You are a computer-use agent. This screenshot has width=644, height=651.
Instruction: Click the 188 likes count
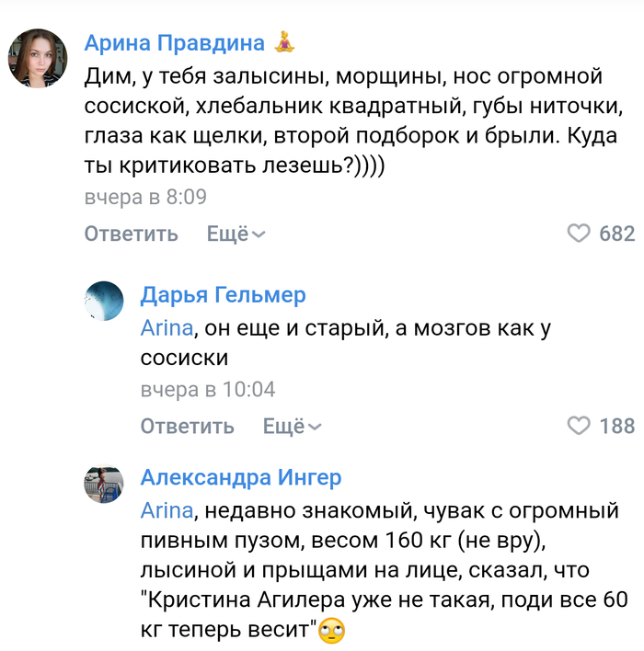(x=616, y=426)
